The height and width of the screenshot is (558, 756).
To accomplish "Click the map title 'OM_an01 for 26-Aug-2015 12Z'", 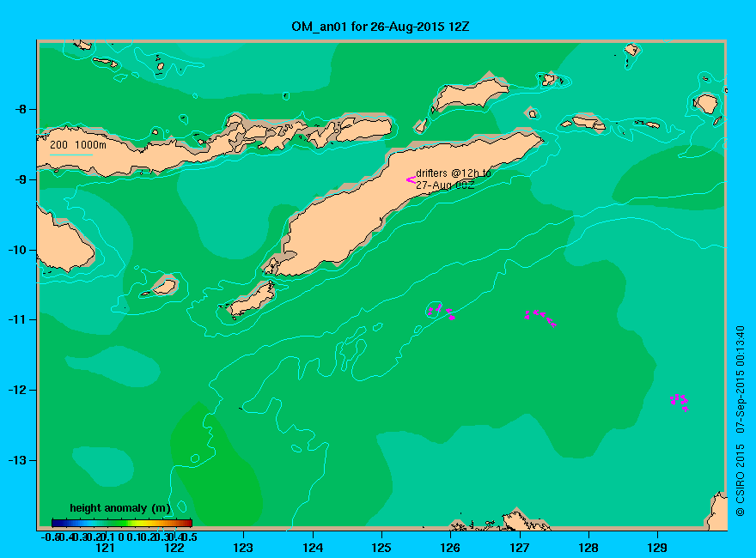I will [380, 27].
